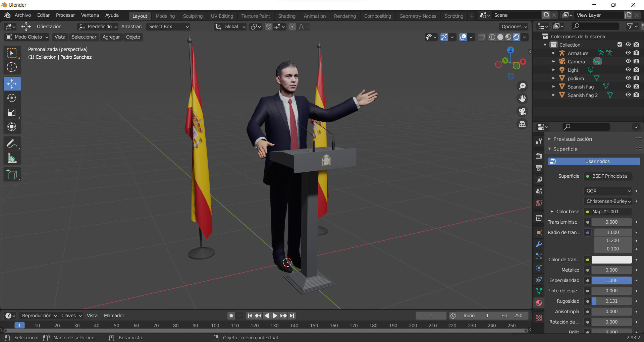Open the Object Data properties tab

(539, 291)
